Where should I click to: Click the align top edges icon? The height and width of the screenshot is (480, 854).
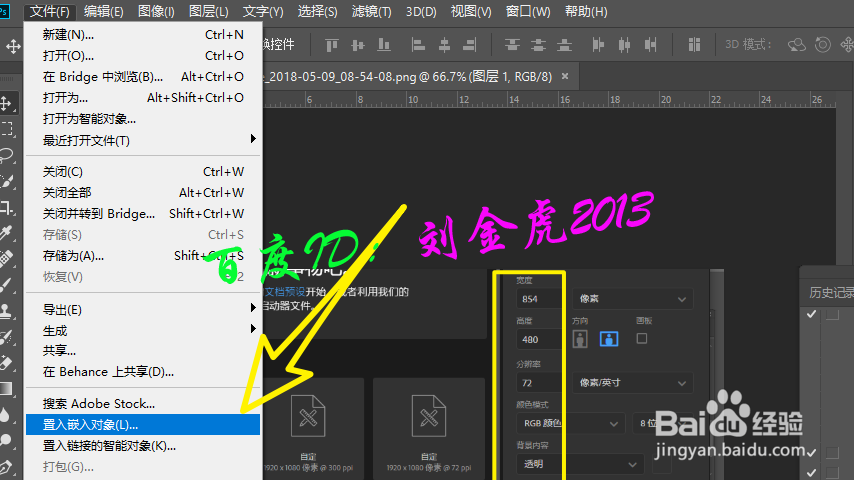coord(332,45)
